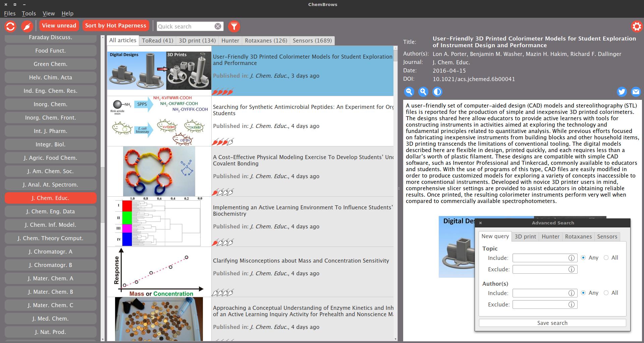Open the Tools menu
The image size is (644, 343).
[x=29, y=13]
